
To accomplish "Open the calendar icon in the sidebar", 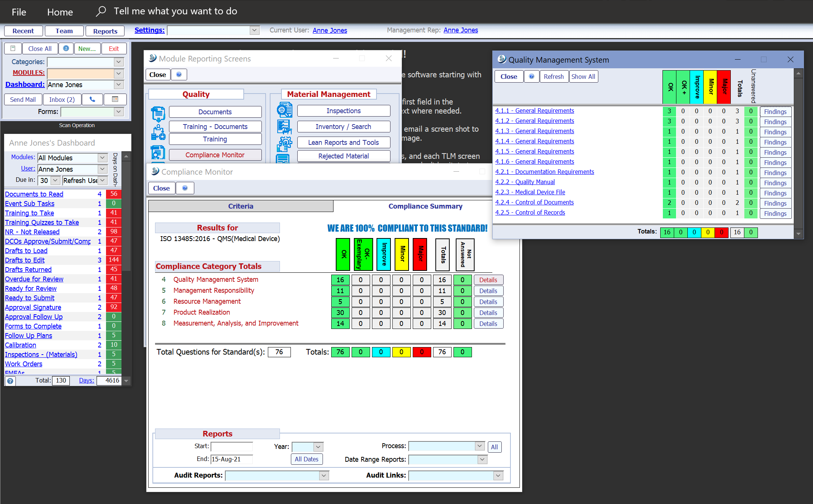I will pyautogui.click(x=115, y=99).
